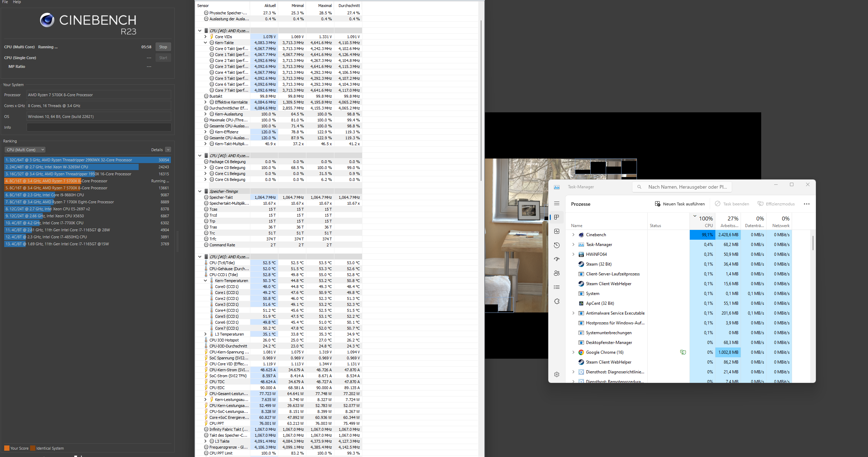This screenshot has width=868, height=457.
Task: Collapse the Kern-Takte sensor tree
Action: coord(206,43)
